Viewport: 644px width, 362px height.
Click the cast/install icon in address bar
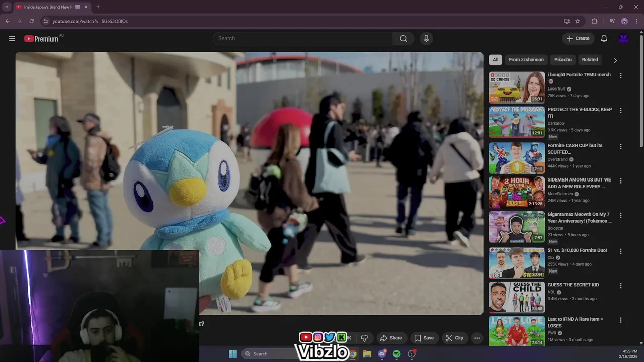click(567, 21)
